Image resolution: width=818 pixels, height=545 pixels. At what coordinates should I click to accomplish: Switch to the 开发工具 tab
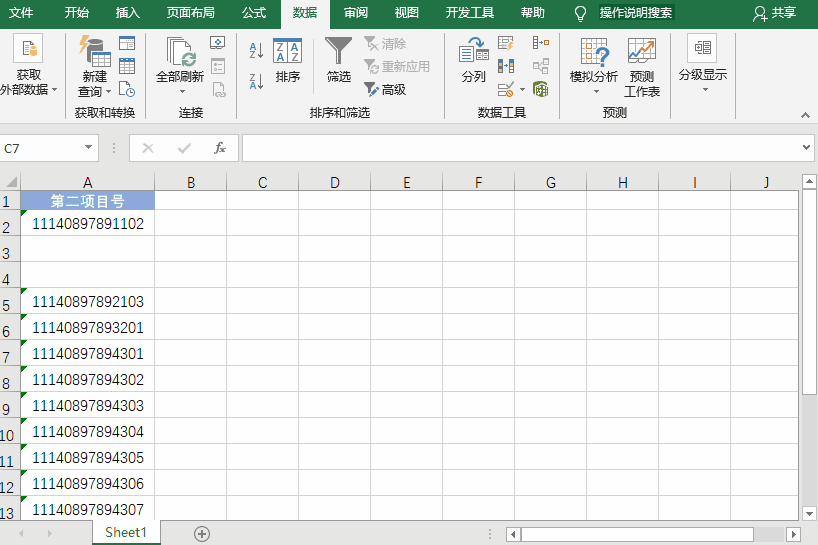470,13
